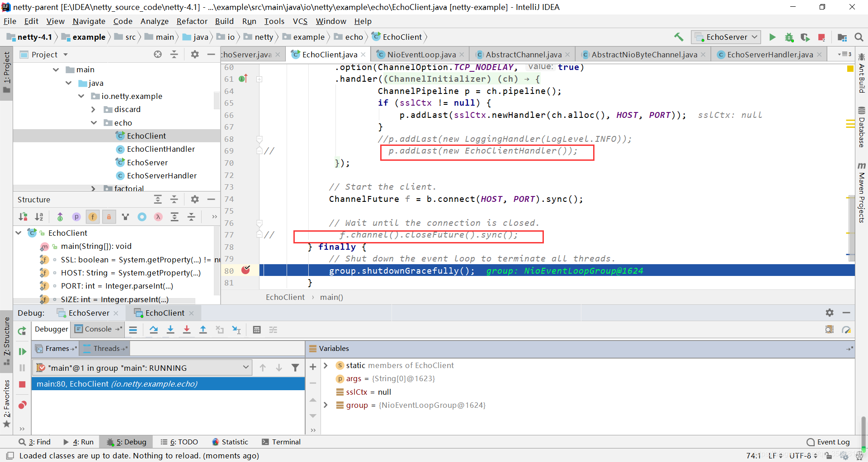Image resolution: width=868 pixels, height=462 pixels.
Task: Open Project panel settings gear
Action: (195, 54)
